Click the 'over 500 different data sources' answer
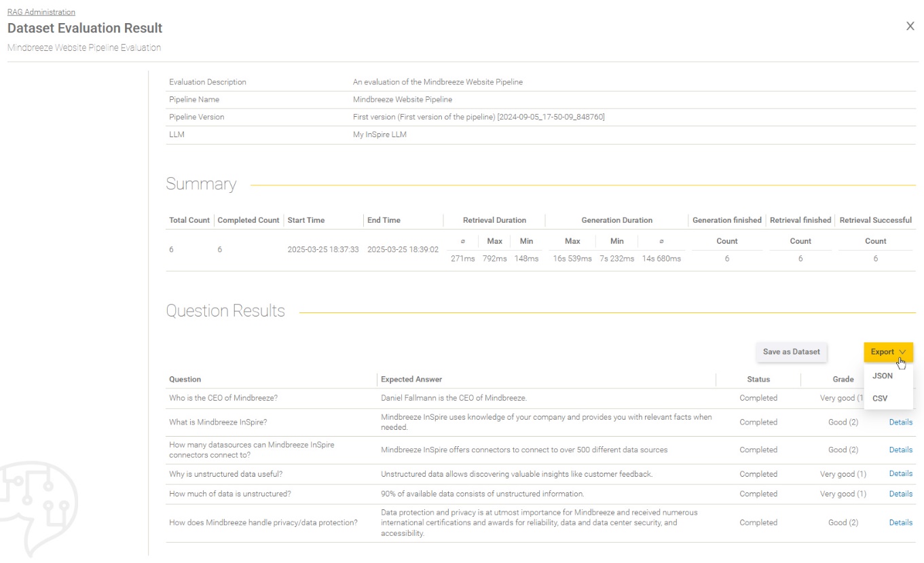 [x=524, y=450]
